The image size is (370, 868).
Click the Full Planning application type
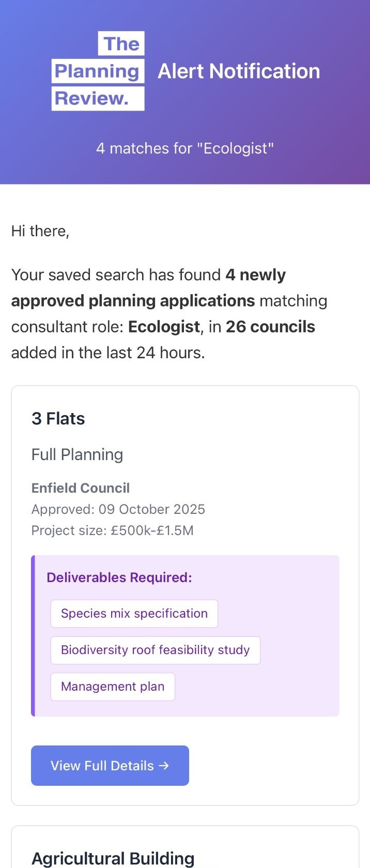point(78,454)
